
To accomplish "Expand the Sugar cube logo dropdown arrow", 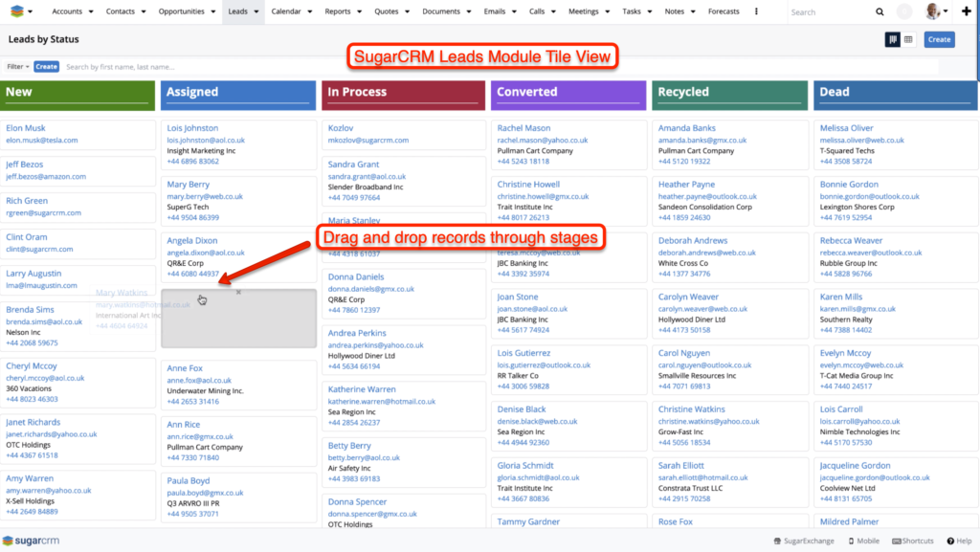I will pyautogui.click(x=30, y=11).
